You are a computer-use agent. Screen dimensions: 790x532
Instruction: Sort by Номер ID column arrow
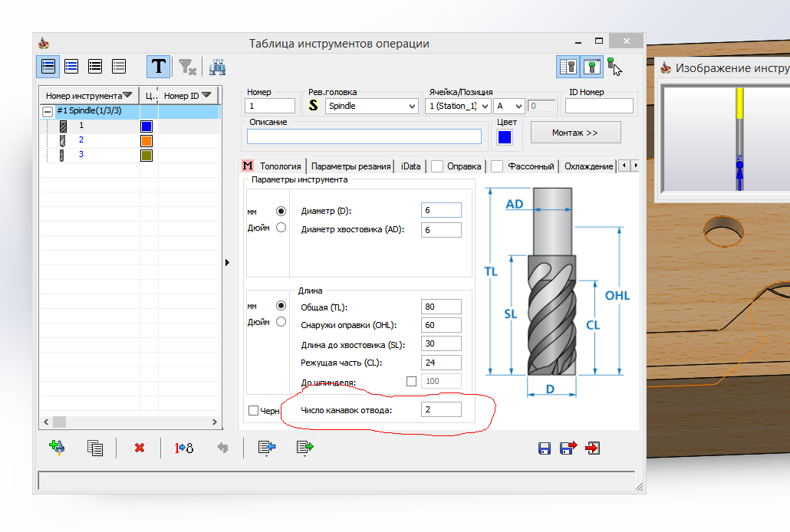click(206, 95)
